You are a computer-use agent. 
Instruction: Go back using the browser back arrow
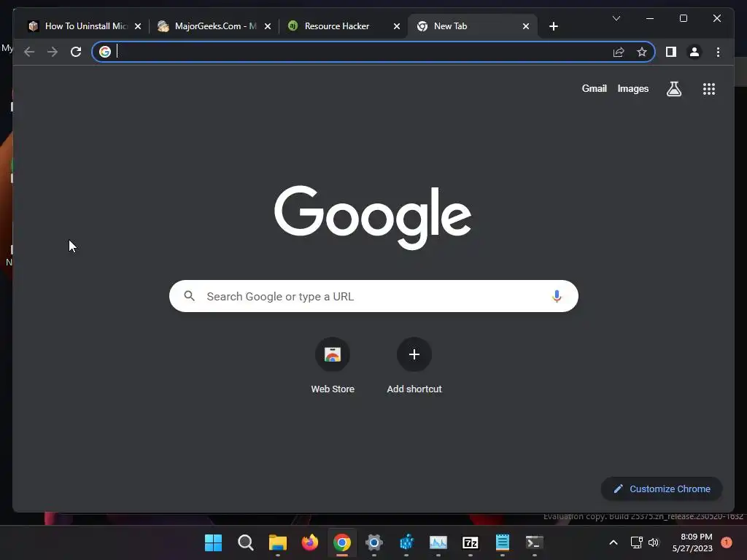click(29, 52)
